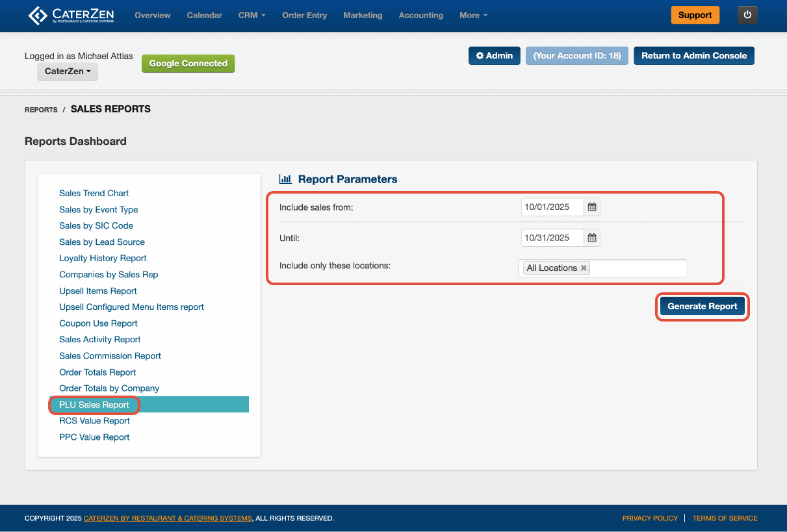Open the Coupon Use Report
787x532 pixels.
(99, 323)
